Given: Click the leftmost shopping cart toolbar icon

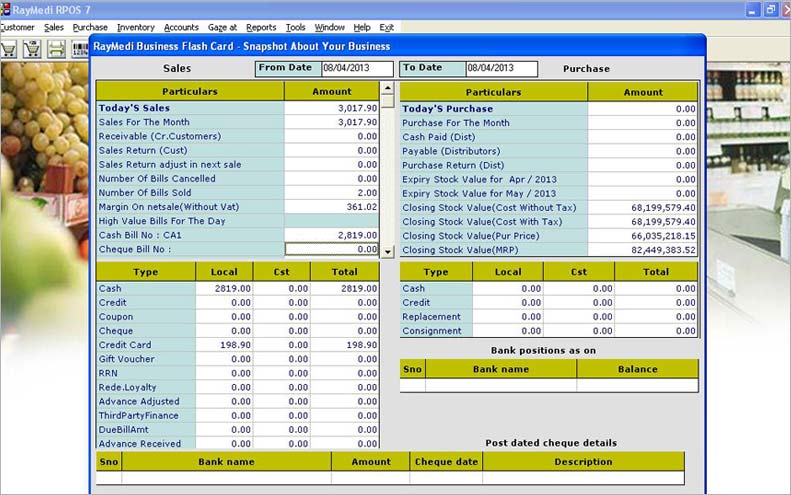Looking at the screenshot, I should coord(7,48).
